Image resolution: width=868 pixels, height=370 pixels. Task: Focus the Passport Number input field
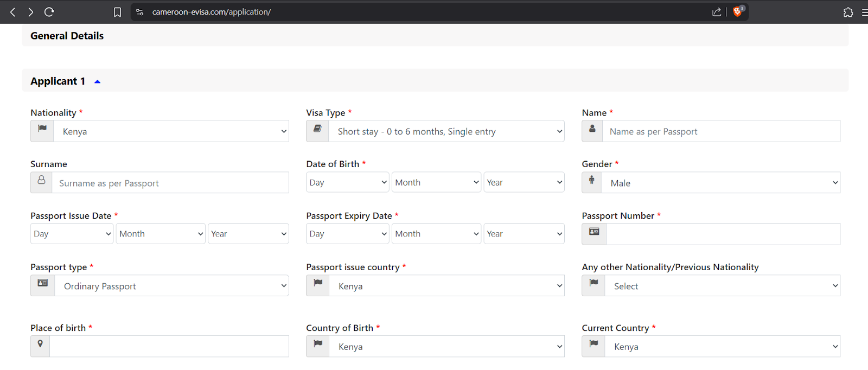pyautogui.click(x=723, y=234)
